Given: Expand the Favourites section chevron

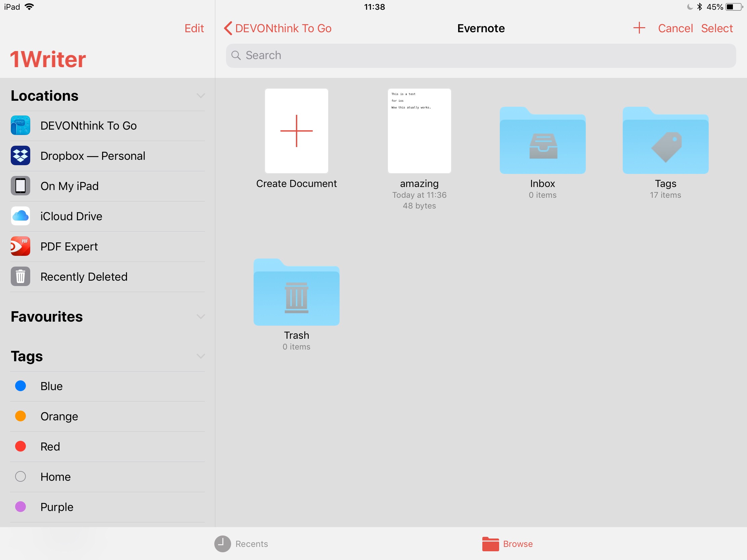Looking at the screenshot, I should pyautogui.click(x=201, y=317).
